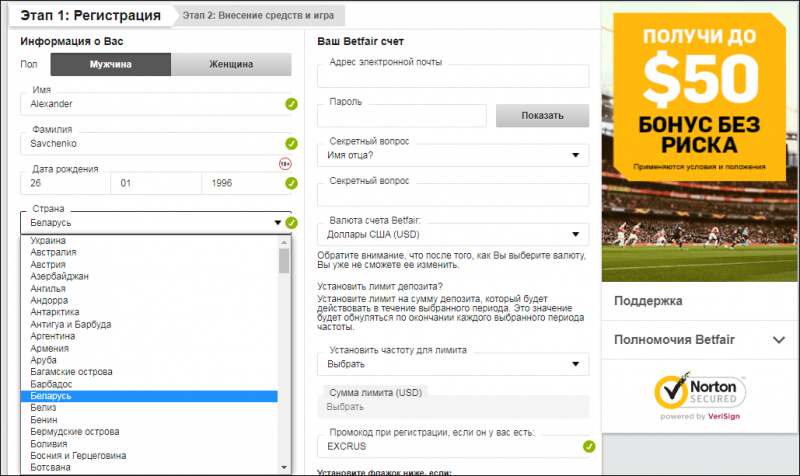Click the Сумма лимита (USD) field

[x=453, y=407]
